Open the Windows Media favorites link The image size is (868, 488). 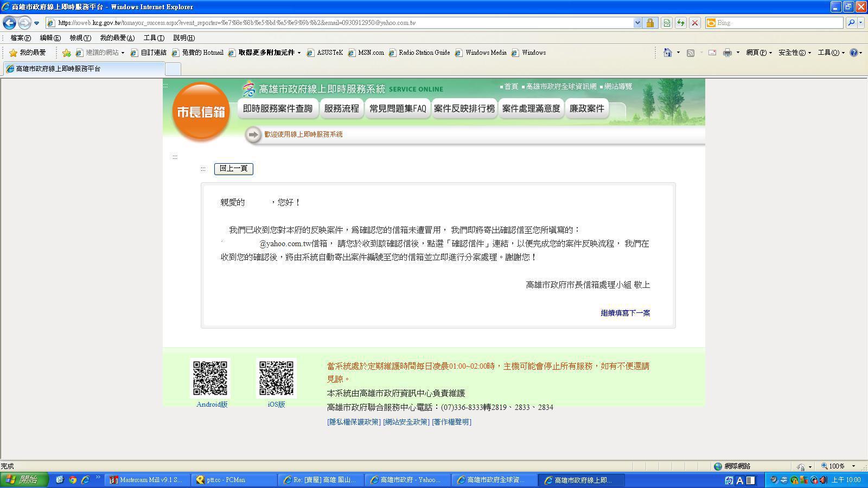click(481, 53)
